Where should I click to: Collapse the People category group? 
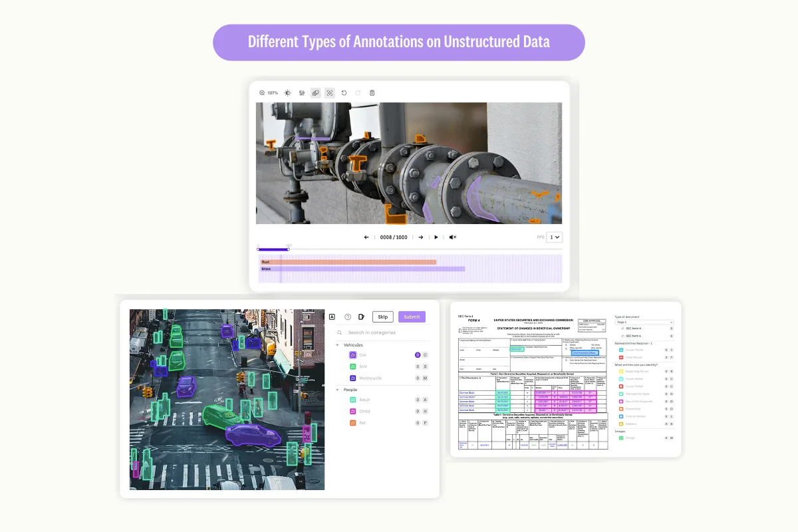(x=338, y=389)
